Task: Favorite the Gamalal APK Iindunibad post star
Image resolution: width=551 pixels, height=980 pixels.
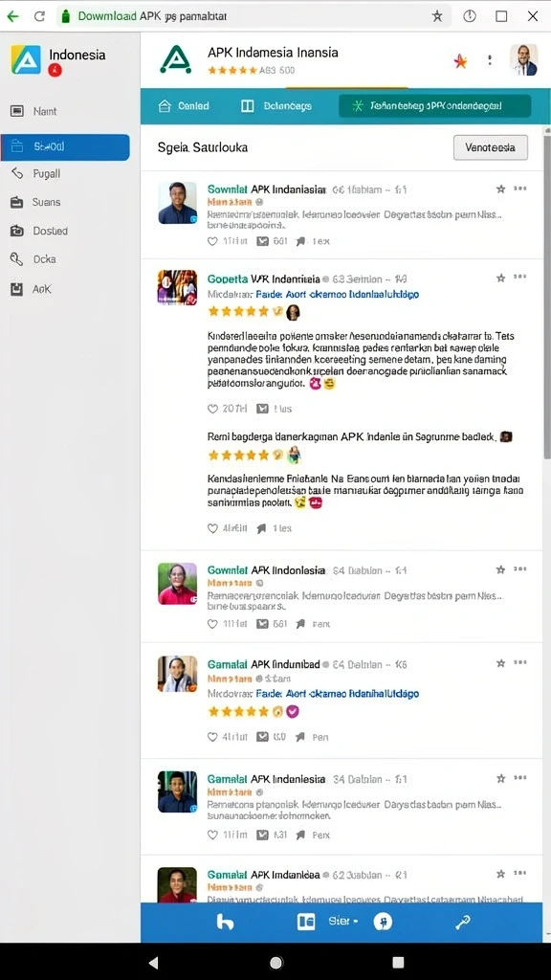Action: tap(500, 663)
